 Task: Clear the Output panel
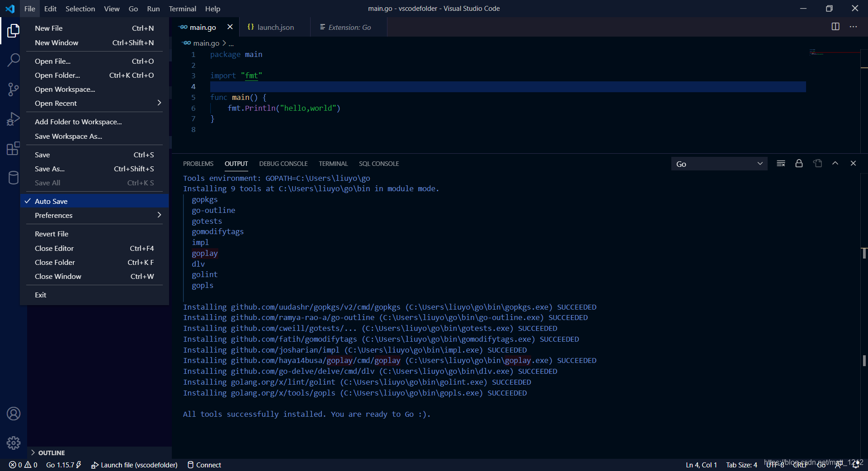(x=781, y=164)
